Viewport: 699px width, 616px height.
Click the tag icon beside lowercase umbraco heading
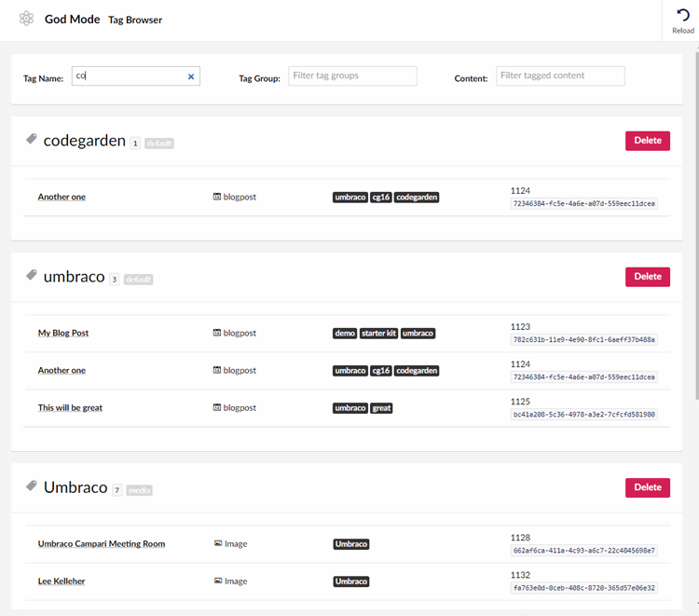[31, 275]
